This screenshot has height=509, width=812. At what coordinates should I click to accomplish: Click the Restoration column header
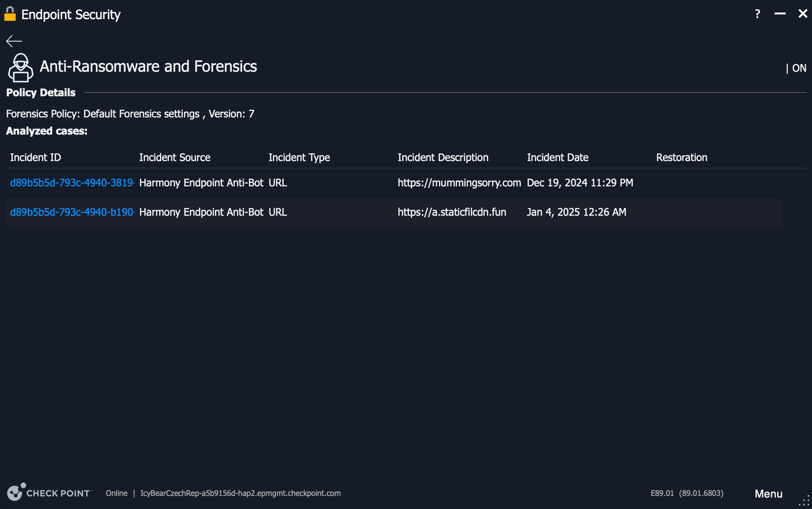(681, 157)
